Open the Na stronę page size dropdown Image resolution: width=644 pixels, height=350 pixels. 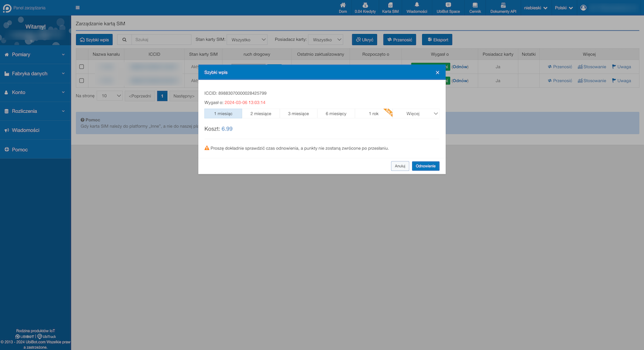click(x=109, y=96)
